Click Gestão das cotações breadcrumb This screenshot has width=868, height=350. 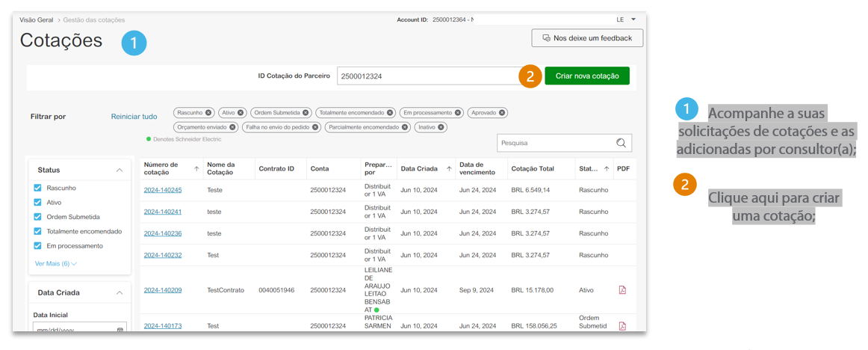[x=94, y=19]
